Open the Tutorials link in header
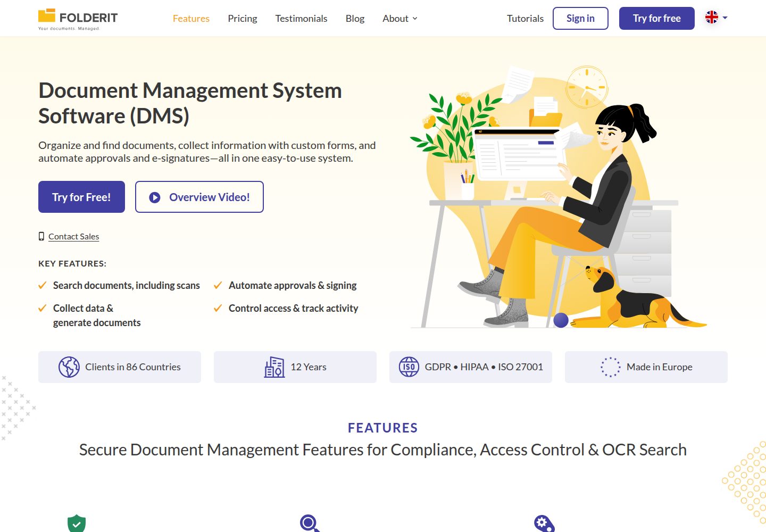This screenshot has height=532, width=766. pyautogui.click(x=525, y=19)
